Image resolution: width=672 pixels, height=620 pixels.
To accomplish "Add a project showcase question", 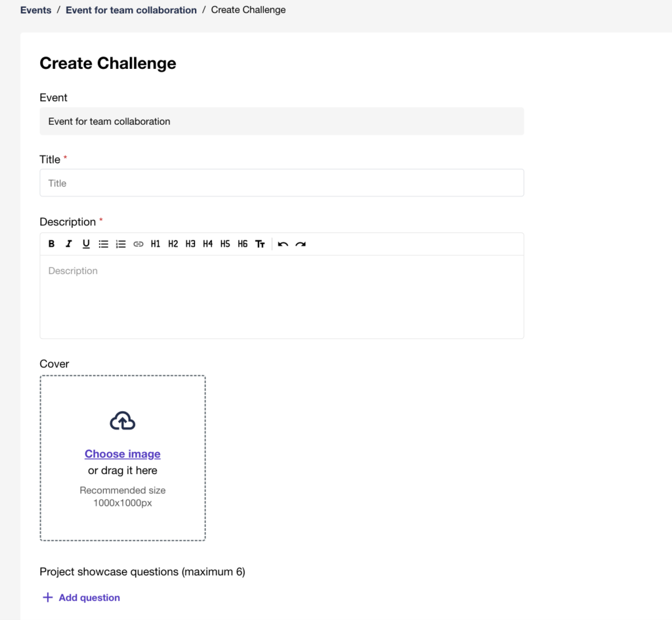I will [81, 598].
